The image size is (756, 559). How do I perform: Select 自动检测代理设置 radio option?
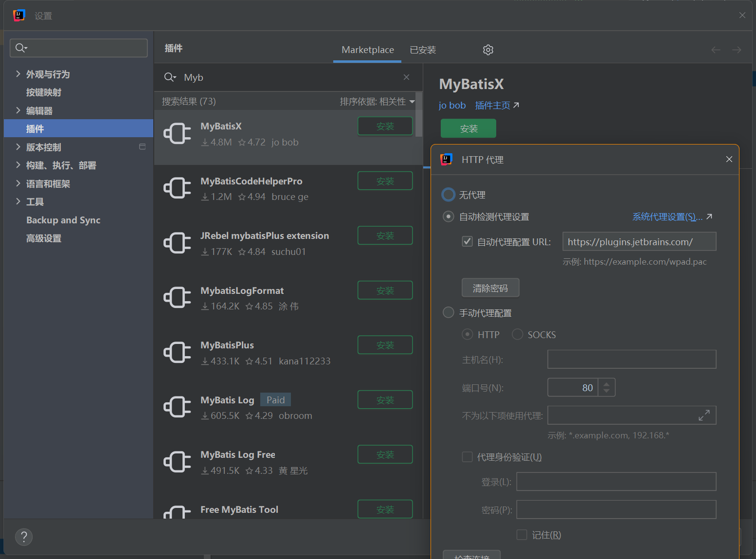448,216
